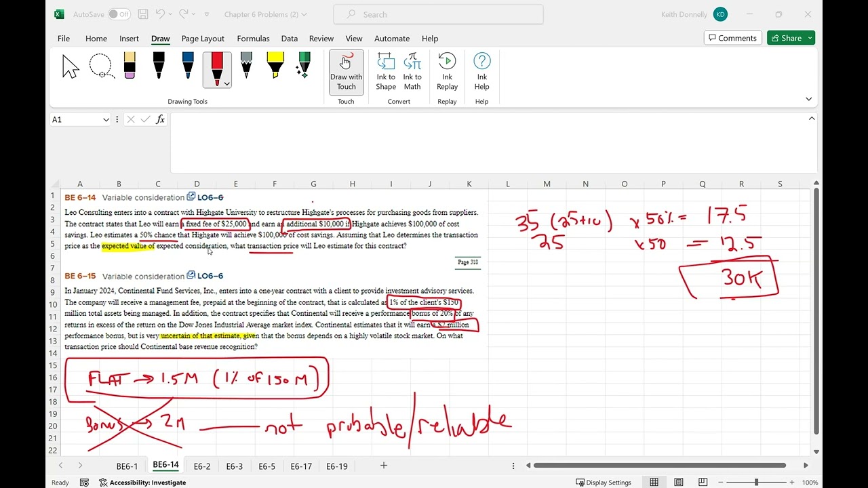Image resolution: width=868 pixels, height=488 pixels.
Task: Click the Undo button
Action: click(160, 14)
